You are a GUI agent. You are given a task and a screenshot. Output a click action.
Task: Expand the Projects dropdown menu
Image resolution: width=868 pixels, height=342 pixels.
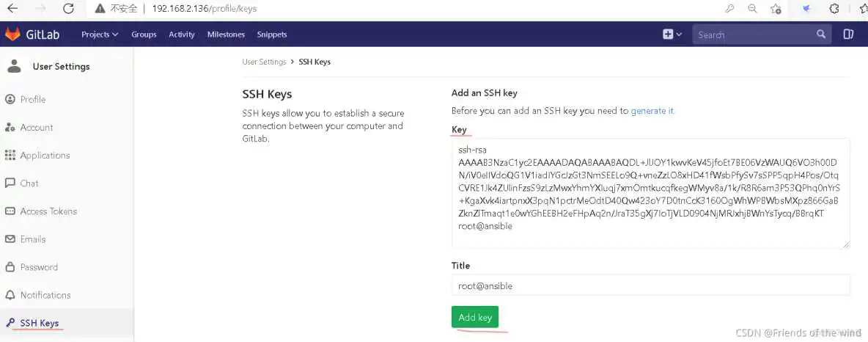click(100, 34)
